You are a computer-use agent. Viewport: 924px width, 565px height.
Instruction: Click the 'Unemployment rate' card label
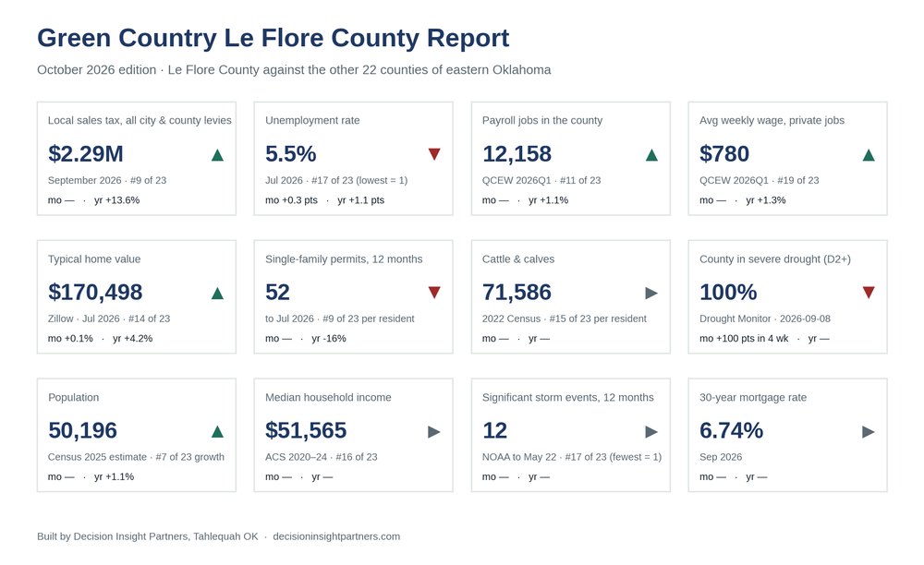(312, 121)
